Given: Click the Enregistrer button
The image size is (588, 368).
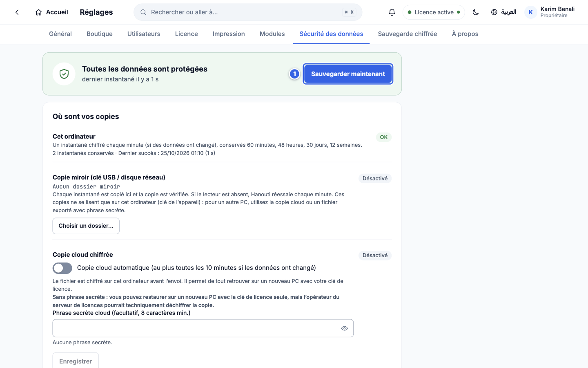Looking at the screenshot, I should (x=76, y=361).
